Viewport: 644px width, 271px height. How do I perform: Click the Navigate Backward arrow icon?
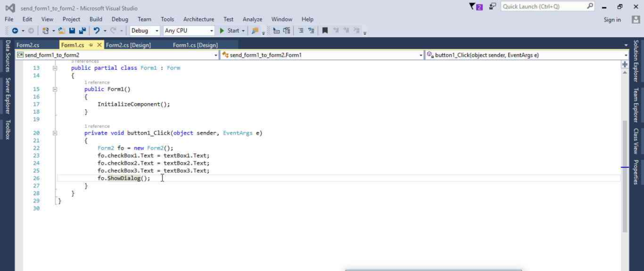coord(14,30)
